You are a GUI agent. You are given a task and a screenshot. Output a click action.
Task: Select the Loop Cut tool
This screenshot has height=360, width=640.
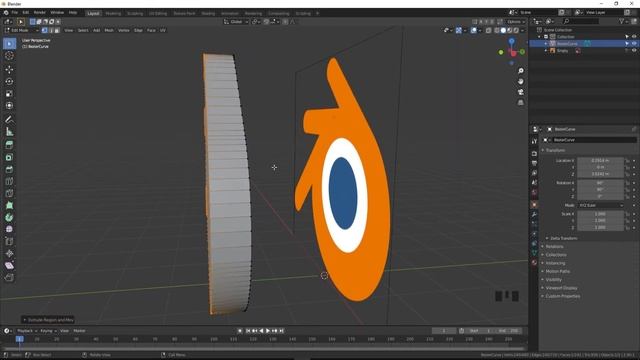pyautogui.click(x=9, y=181)
